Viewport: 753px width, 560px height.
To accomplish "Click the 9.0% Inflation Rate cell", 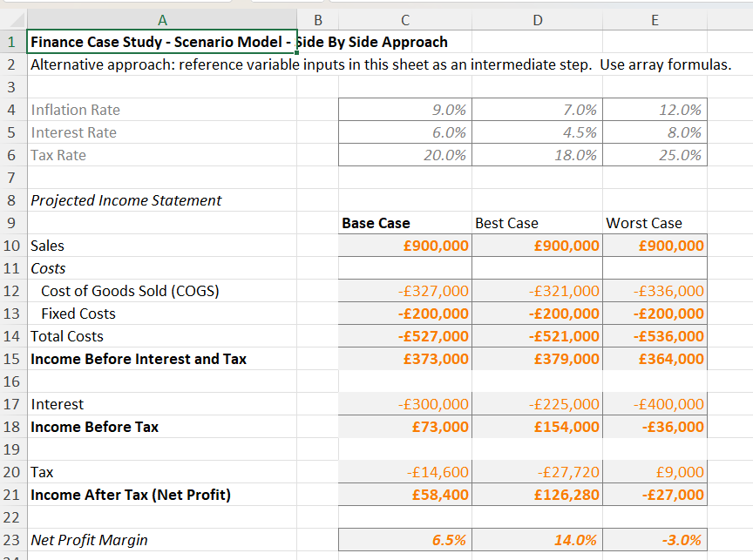I will (404, 110).
